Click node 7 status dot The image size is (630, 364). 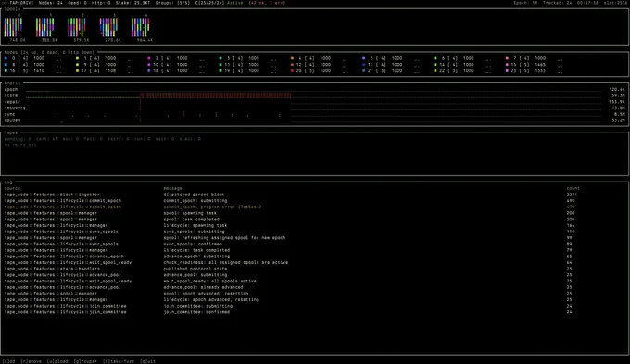point(507,58)
